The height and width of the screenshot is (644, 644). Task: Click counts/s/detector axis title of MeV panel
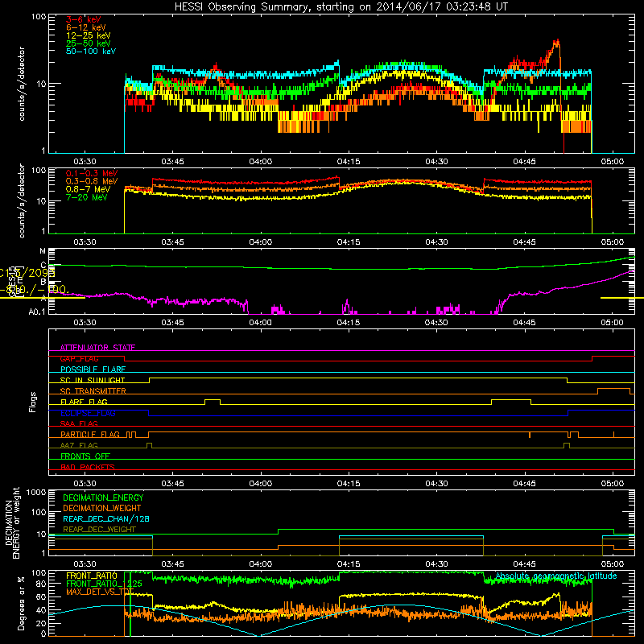(x=22, y=200)
